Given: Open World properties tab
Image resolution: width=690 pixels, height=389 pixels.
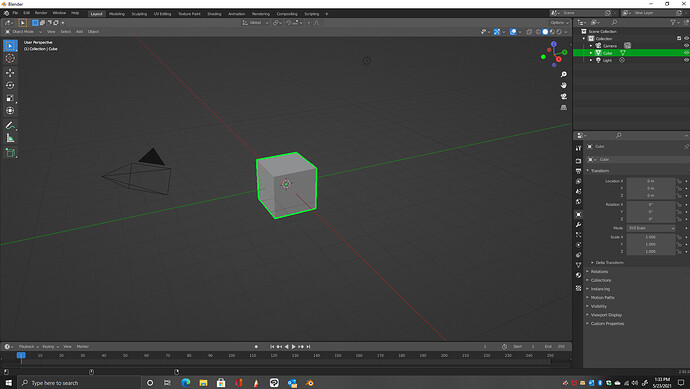Looking at the screenshot, I should [x=579, y=202].
